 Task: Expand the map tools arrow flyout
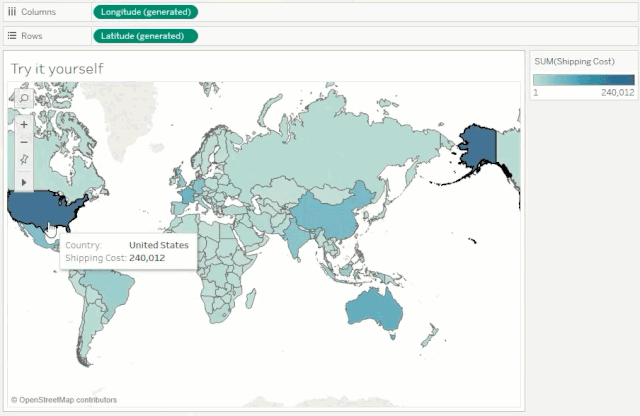pos(23,182)
